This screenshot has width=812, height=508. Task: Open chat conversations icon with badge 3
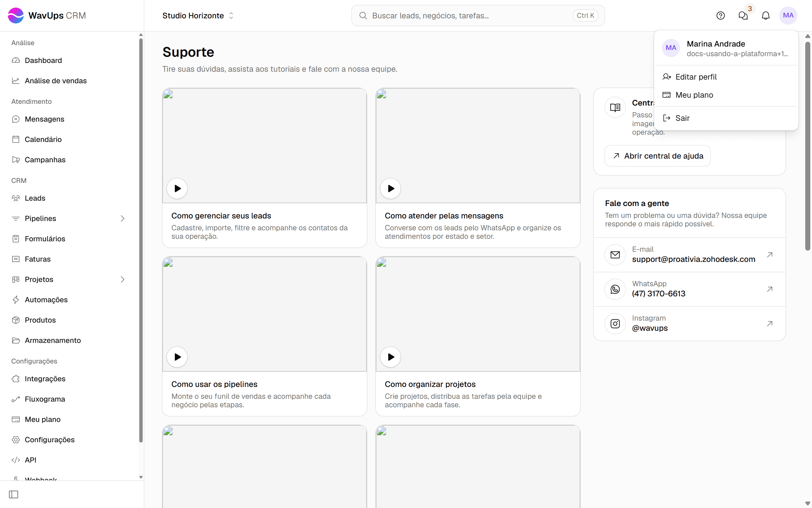point(743,16)
